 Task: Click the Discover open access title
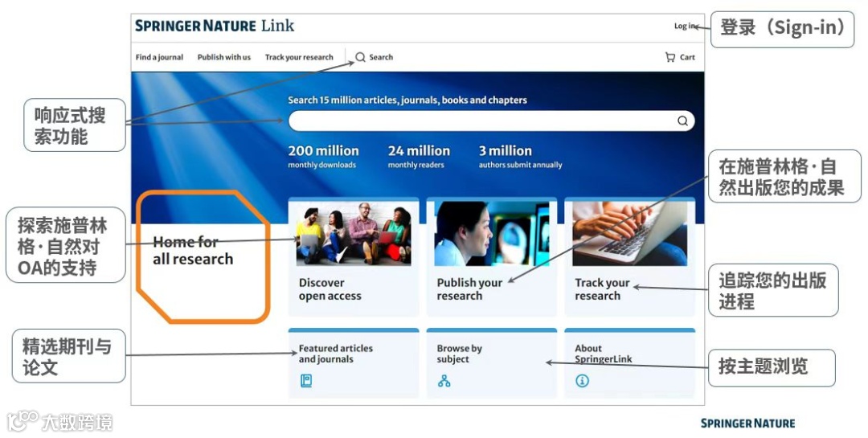330,289
